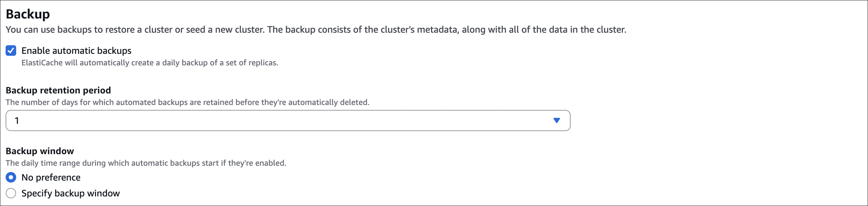
Task: Select the No preference radio button
Action: tap(11, 177)
